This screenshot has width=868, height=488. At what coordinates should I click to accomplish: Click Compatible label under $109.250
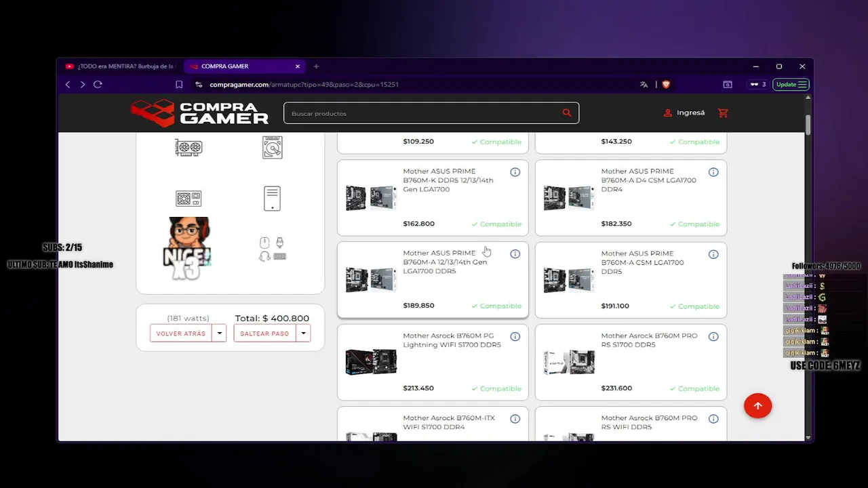pyautogui.click(x=496, y=142)
